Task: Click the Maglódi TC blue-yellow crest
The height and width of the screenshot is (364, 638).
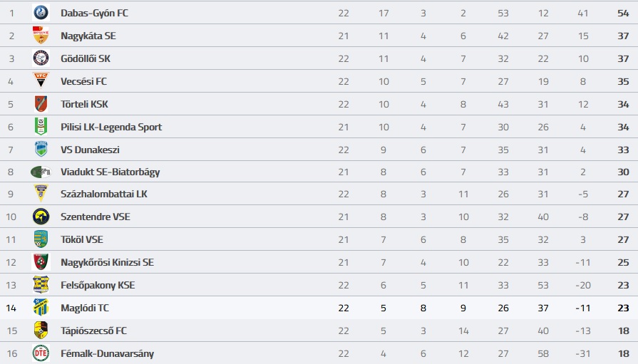Action: click(41, 308)
